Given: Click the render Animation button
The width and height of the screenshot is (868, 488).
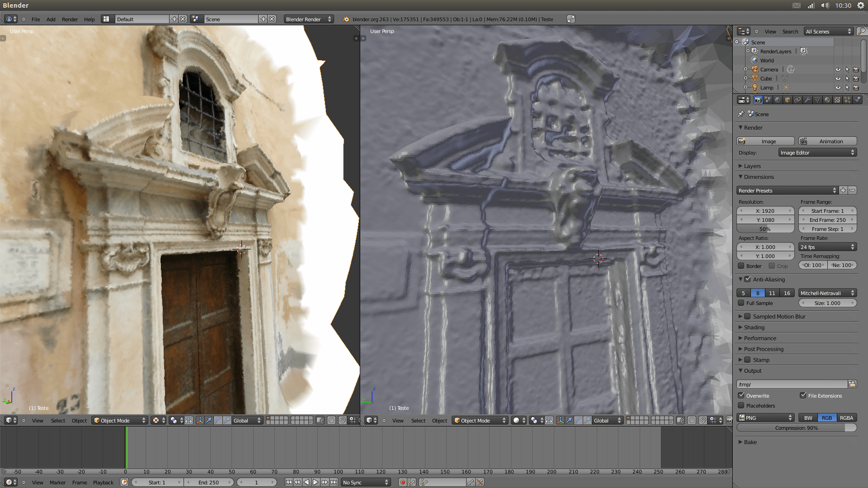Looking at the screenshot, I should coord(827,141).
